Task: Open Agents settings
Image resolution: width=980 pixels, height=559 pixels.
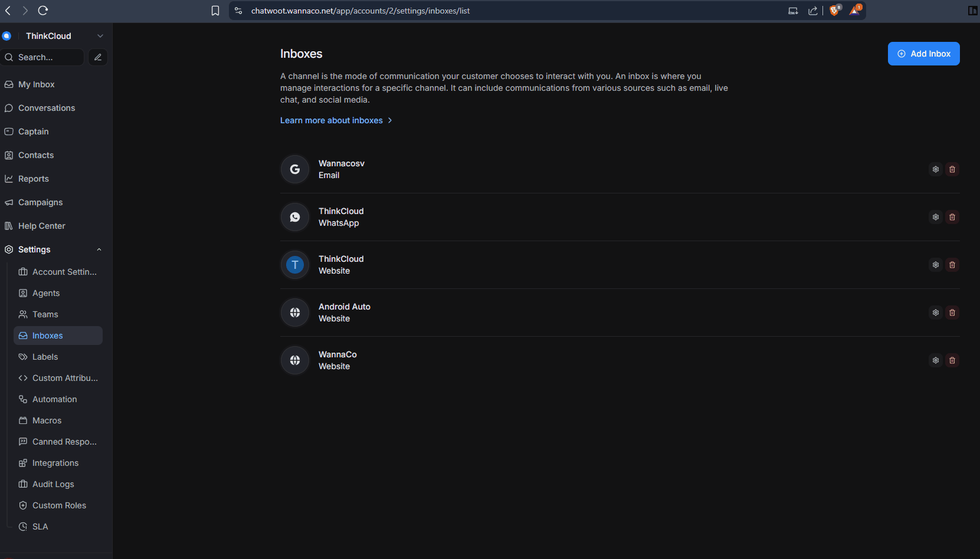Action: tap(58, 293)
